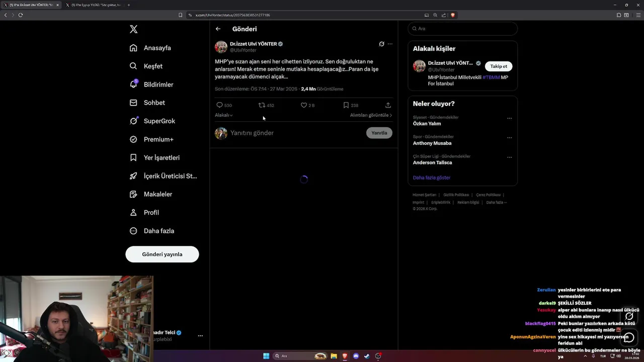Click the Brave Shields lion icon
644x362 pixels.
453,15
